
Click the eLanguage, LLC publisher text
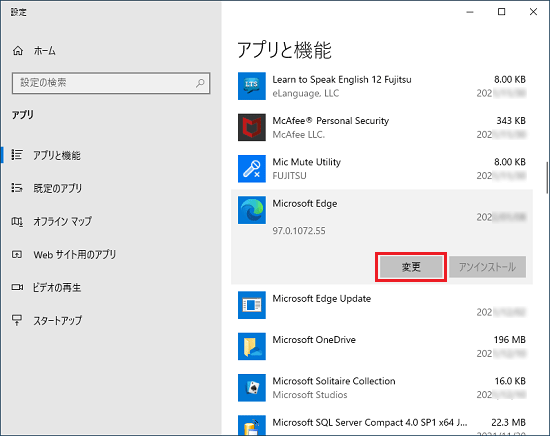(x=306, y=93)
